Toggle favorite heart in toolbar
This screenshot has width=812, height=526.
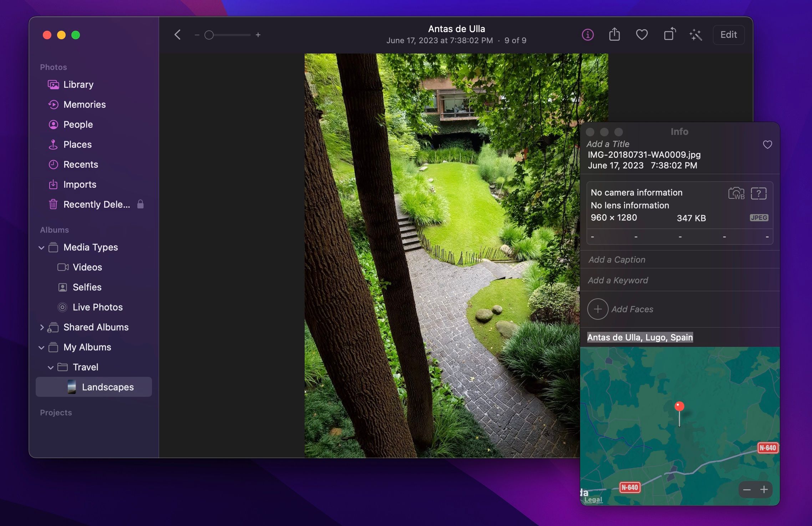coord(641,35)
